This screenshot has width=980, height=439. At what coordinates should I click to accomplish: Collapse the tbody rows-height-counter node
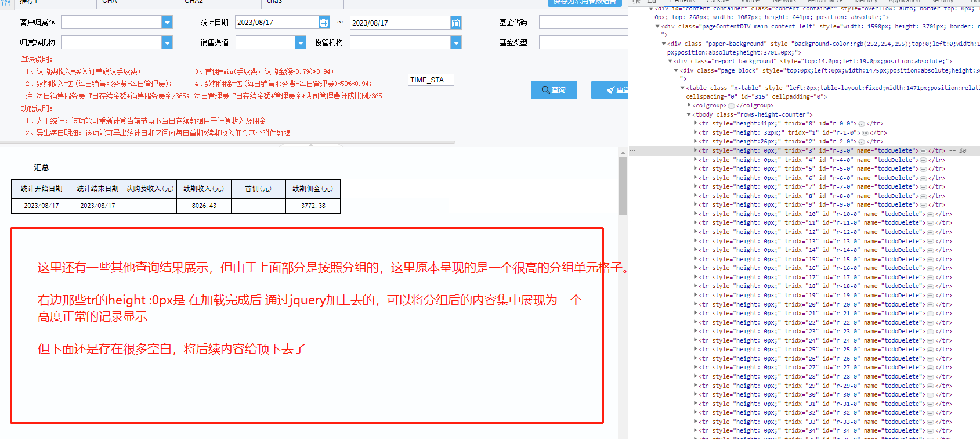(689, 115)
